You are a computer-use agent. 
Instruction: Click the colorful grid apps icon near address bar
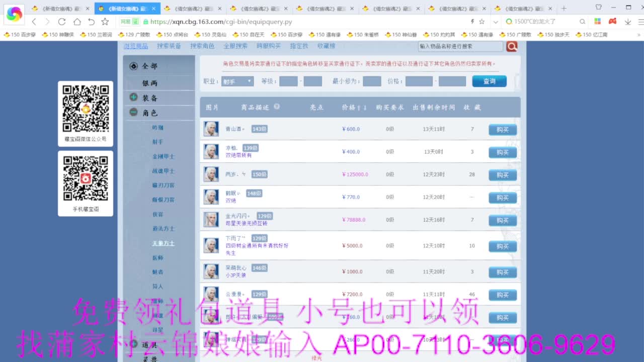point(598,21)
